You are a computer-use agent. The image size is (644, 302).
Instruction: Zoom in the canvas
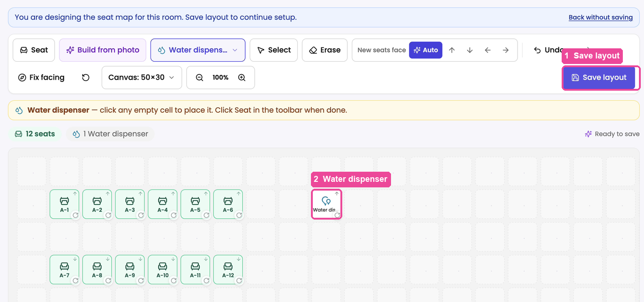coord(241,78)
